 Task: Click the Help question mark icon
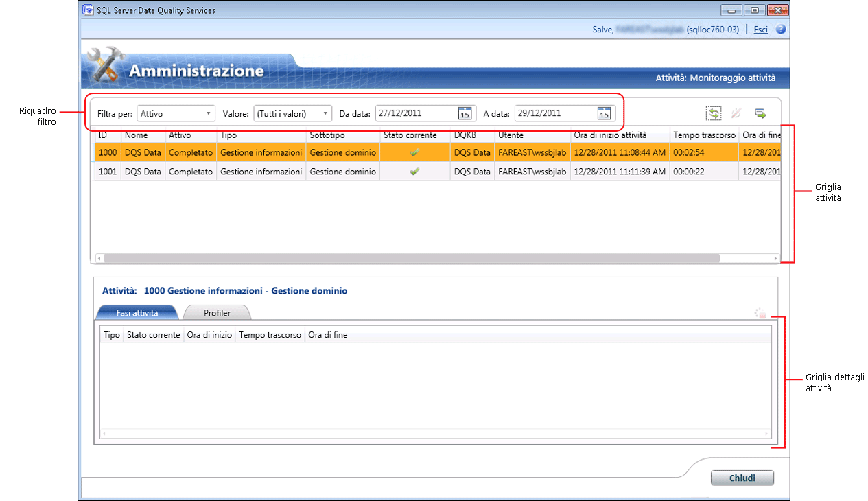point(780,30)
